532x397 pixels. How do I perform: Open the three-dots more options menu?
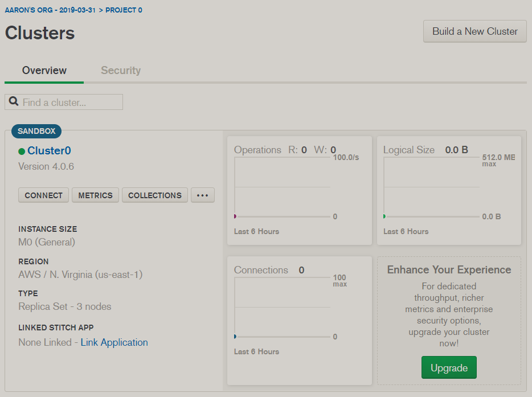[x=202, y=195]
